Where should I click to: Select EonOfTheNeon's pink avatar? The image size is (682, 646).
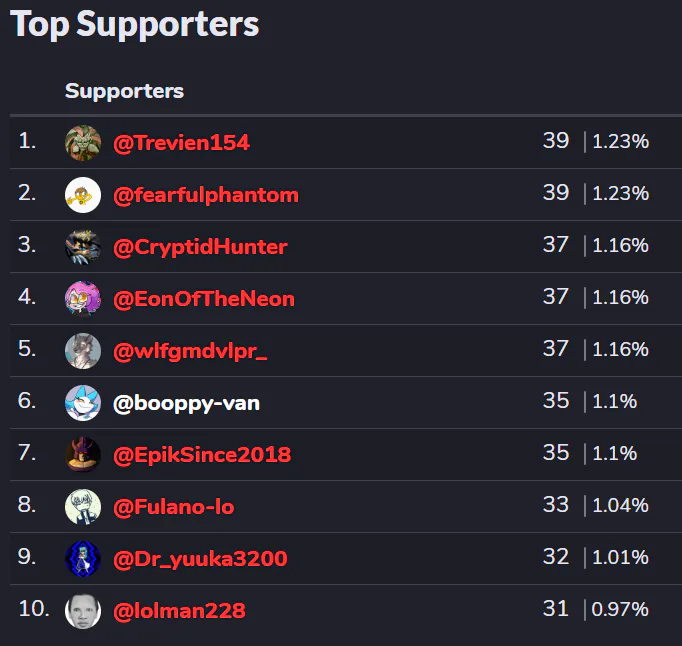[x=83, y=299]
